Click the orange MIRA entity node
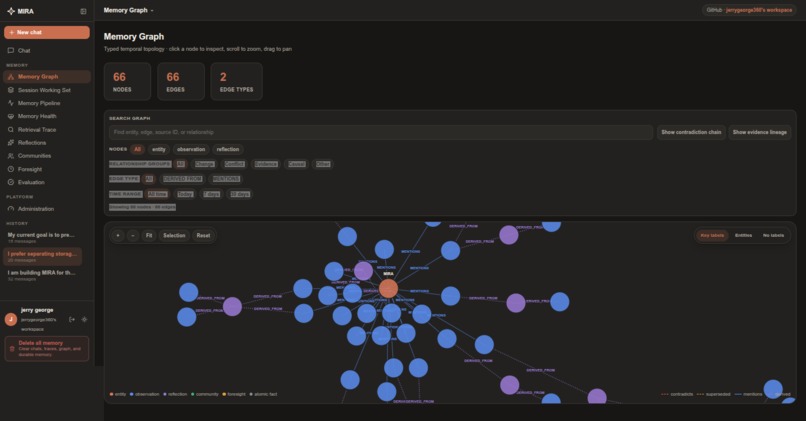Screen dimensions: 806x421 click(388, 288)
